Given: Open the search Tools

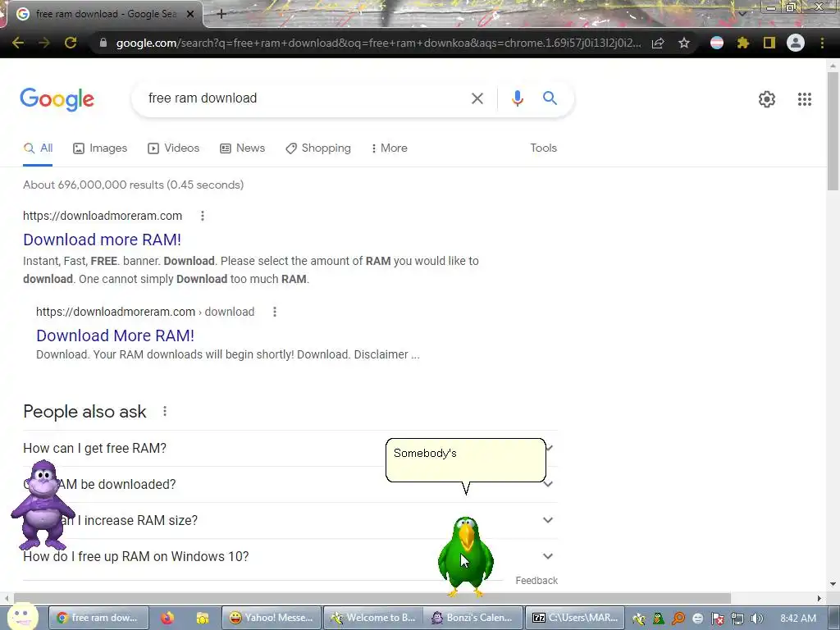Looking at the screenshot, I should pos(543,148).
